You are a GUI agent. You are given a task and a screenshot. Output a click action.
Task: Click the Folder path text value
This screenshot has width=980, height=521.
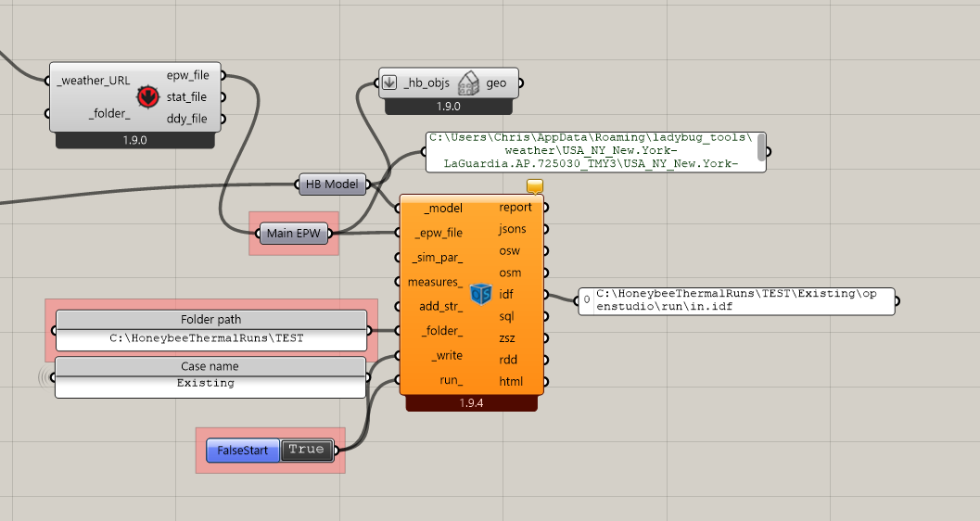pos(211,338)
